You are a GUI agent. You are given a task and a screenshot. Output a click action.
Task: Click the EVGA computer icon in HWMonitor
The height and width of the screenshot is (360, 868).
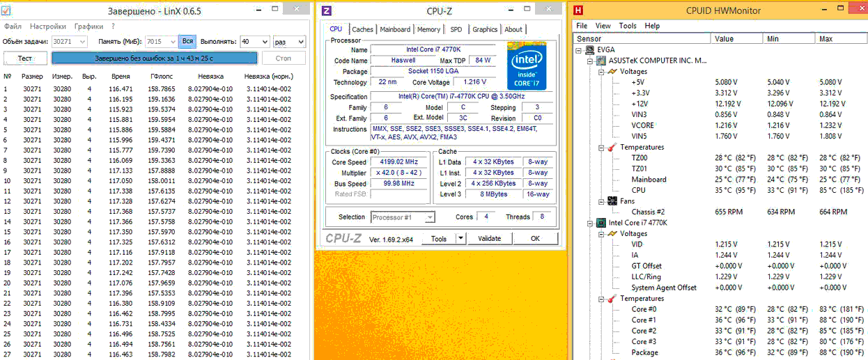[590, 50]
